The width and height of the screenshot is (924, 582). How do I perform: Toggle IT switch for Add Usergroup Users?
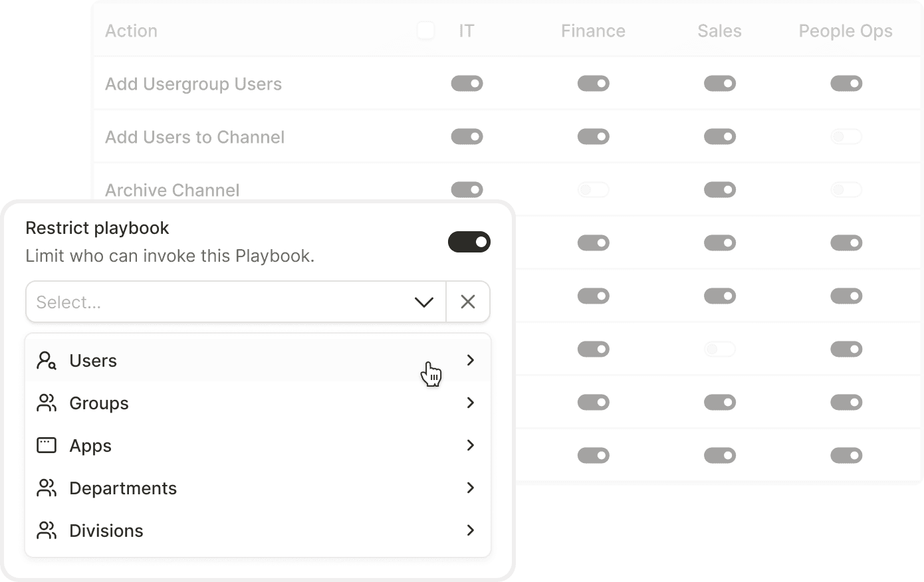467,84
